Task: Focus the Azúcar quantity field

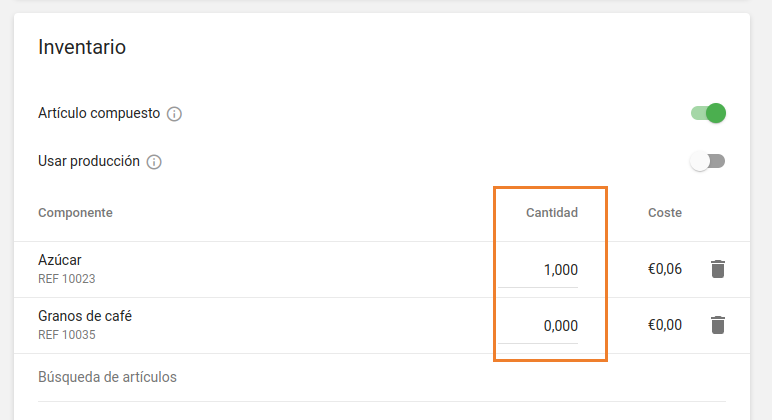Action: point(539,270)
